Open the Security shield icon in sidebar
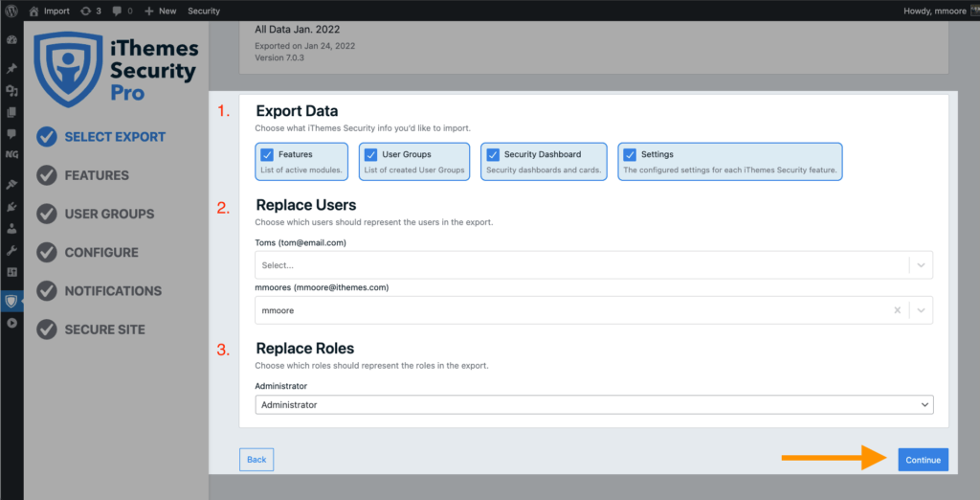The height and width of the screenshot is (500, 980). tap(11, 301)
